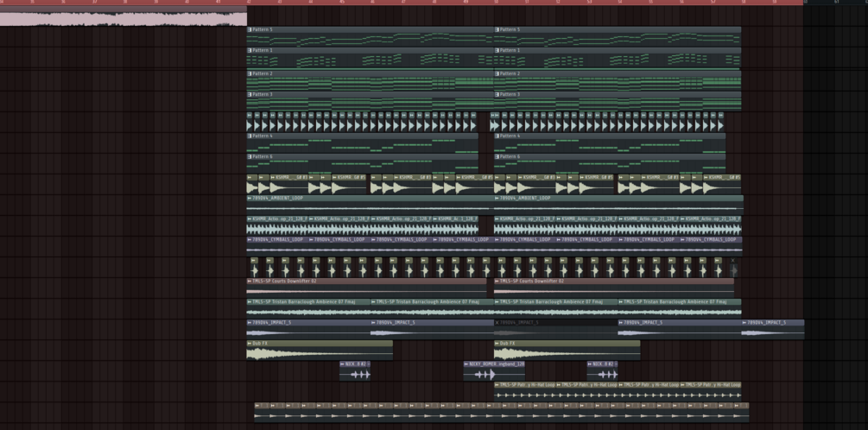Click bar 36 on the timeline ruler
This screenshot has width=868, height=430.
tap(63, 3)
